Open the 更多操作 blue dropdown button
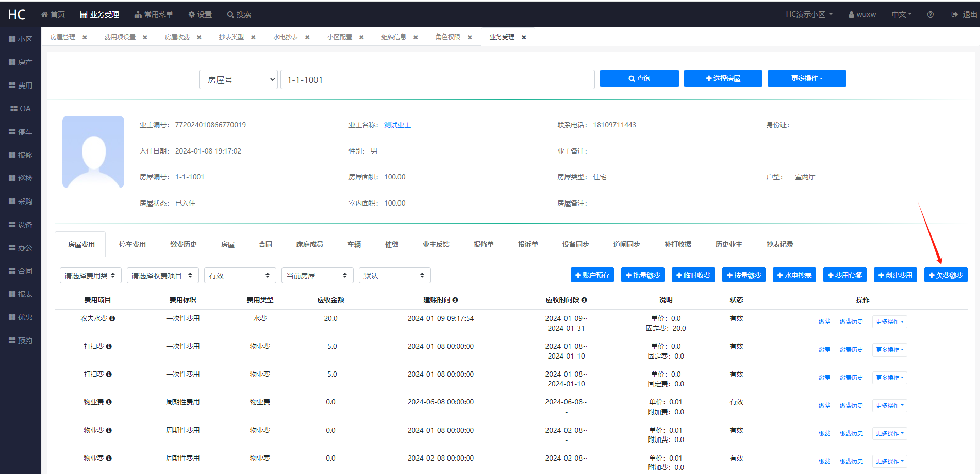980x474 pixels. click(806, 78)
